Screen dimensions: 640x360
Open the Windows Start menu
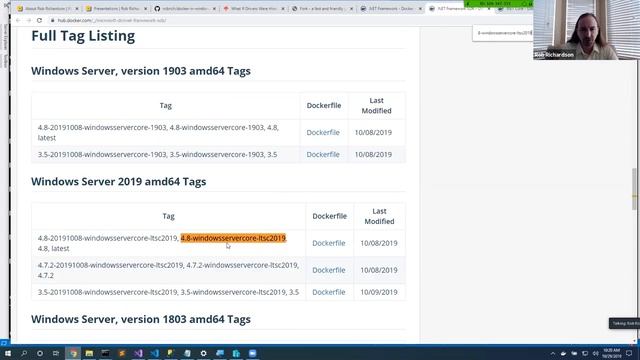pos(7,353)
